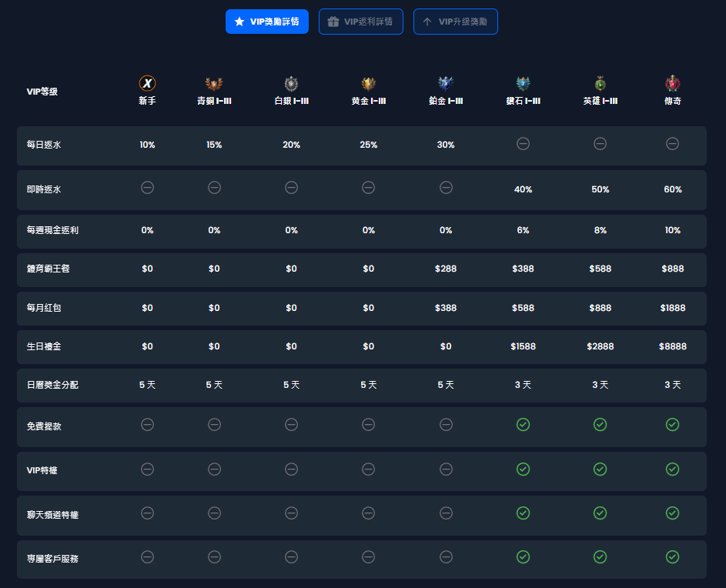Click the 白銀 I-III tier badge icon

coord(291,83)
